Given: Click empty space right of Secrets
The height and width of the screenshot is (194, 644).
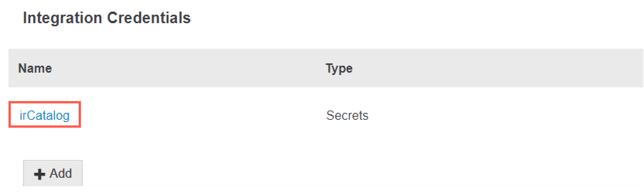Looking at the screenshot, I should 502,115.
